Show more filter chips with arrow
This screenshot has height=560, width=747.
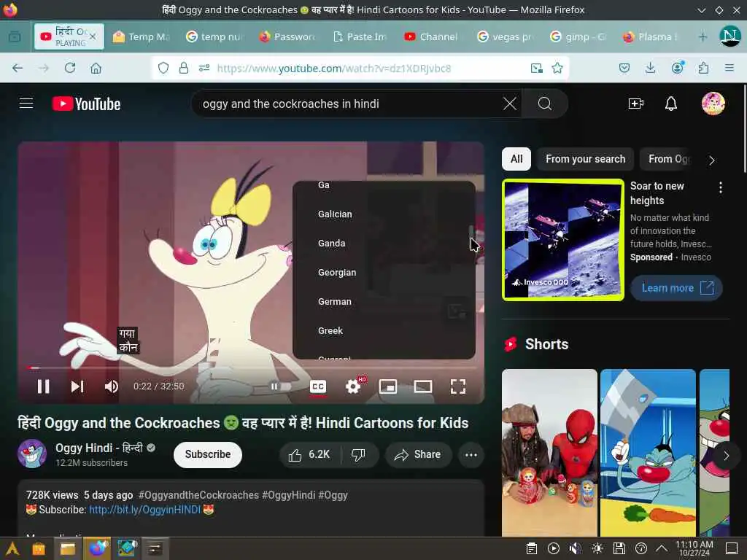[712, 160]
